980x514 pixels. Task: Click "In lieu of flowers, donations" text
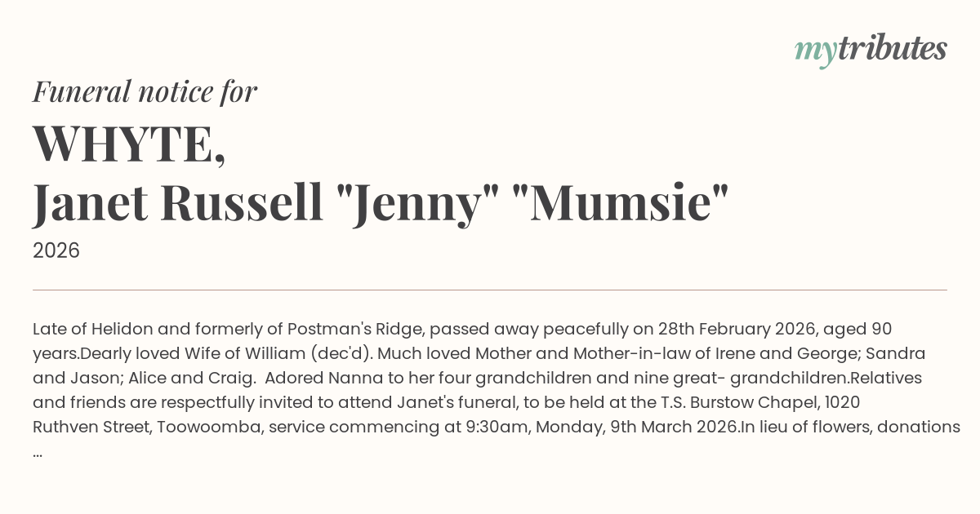[850, 427]
